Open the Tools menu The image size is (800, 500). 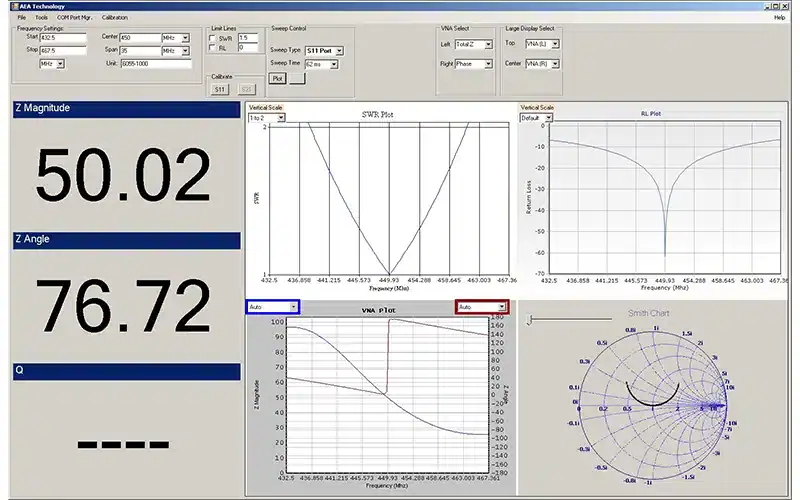[x=41, y=18]
